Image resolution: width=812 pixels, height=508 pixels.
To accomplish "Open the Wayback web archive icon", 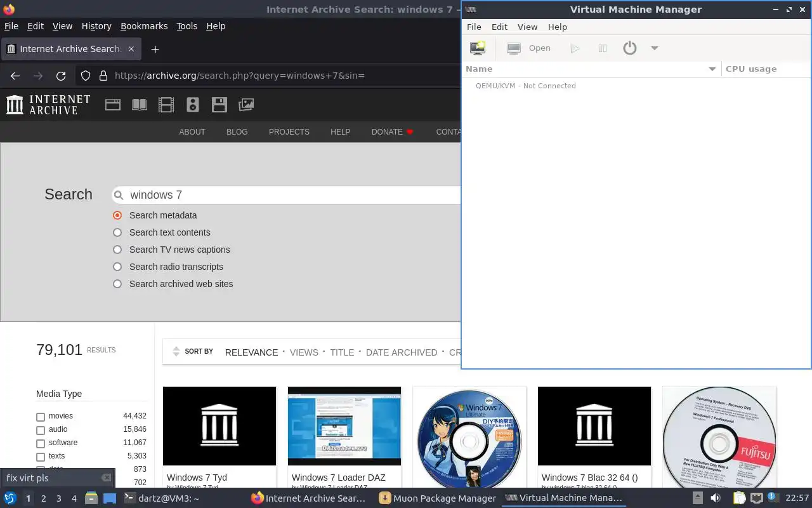I will pos(113,105).
